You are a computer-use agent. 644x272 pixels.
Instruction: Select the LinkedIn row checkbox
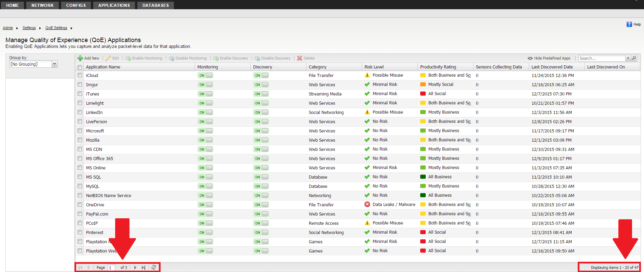click(x=80, y=112)
